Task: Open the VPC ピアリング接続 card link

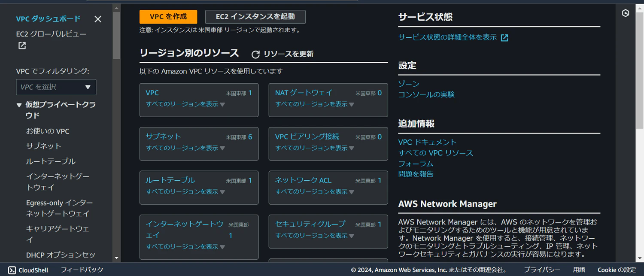Action: (x=307, y=136)
